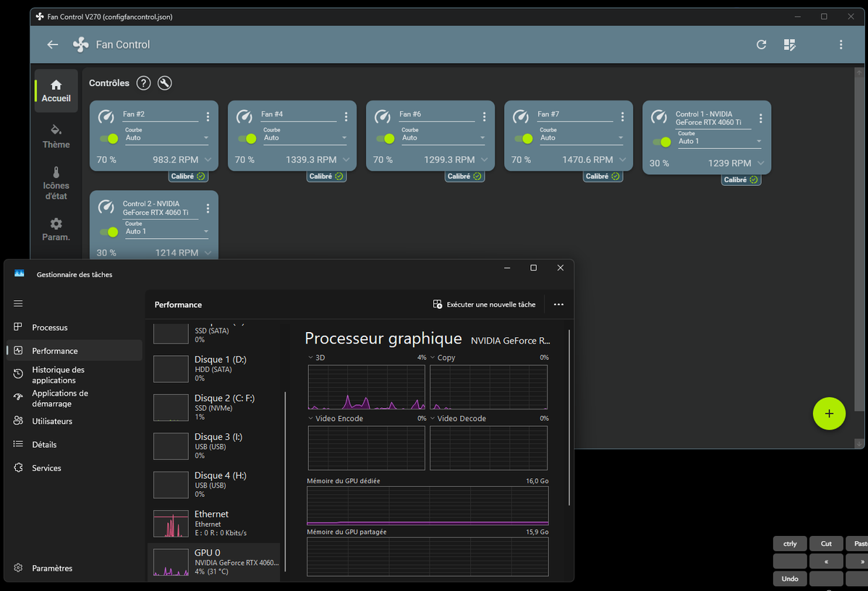This screenshot has height=591, width=868.
Task: Open Utilisateurs in Task Manager
Action: pos(75,421)
